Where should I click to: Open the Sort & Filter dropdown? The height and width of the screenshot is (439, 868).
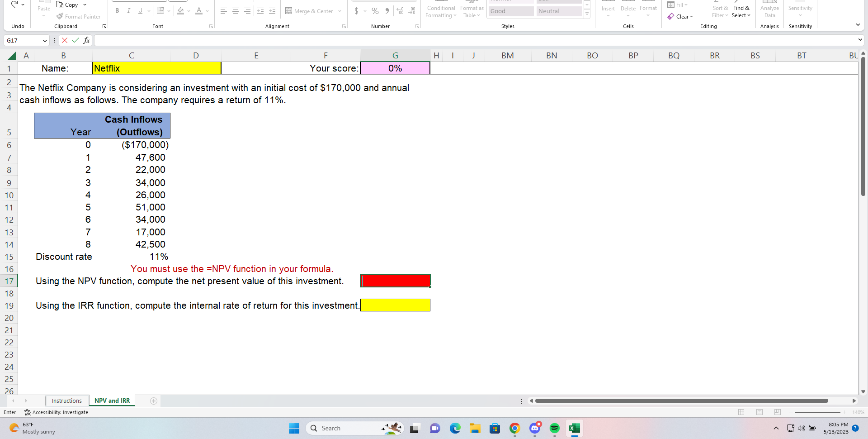720,11
